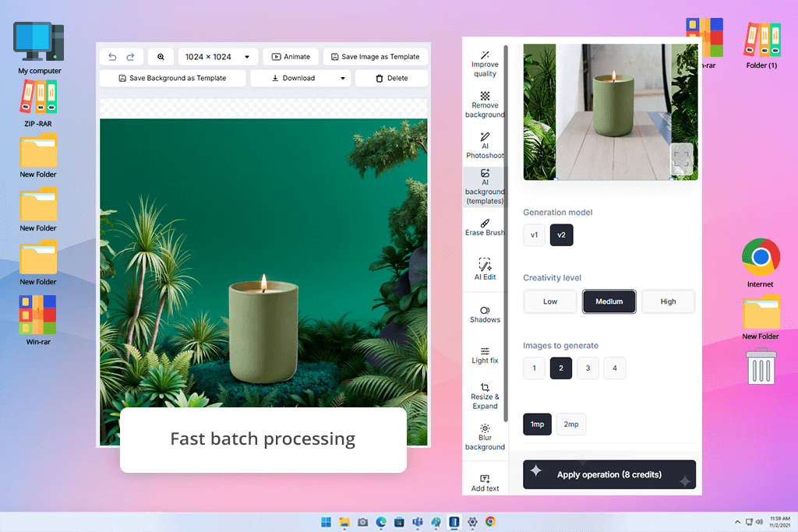Screen dimensions: 798x532
Task: Click the zoom magnifier icon
Action: (161, 57)
